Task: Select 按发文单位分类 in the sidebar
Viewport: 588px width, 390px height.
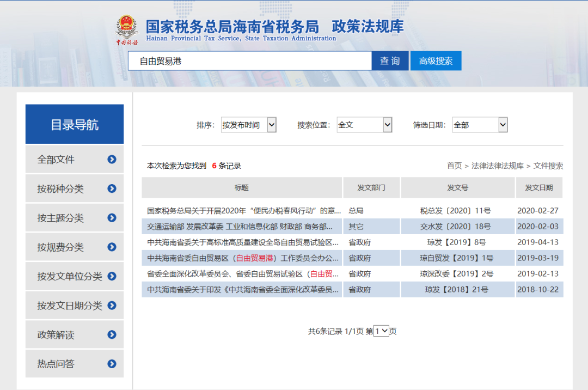Action: tap(75, 276)
